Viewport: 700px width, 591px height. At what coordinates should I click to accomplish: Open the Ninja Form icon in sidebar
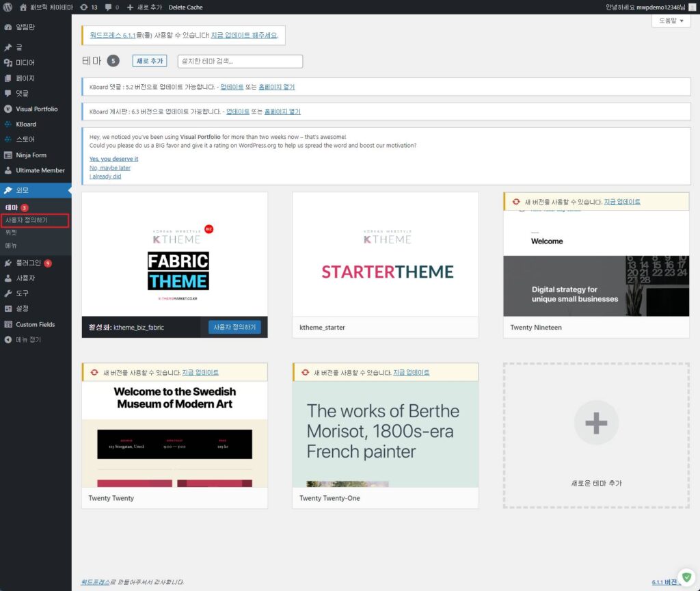point(8,155)
